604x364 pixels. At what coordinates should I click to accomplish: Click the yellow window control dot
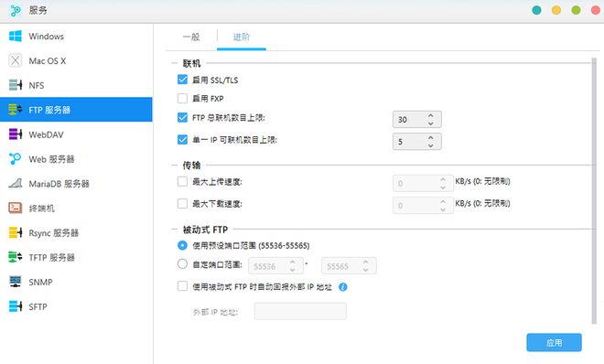[x=556, y=10]
